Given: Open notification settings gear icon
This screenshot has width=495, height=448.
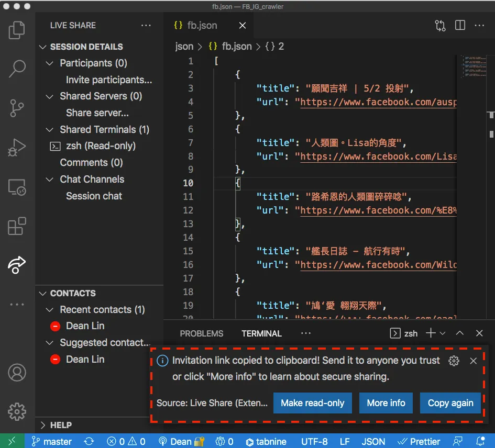Looking at the screenshot, I should tap(454, 361).
